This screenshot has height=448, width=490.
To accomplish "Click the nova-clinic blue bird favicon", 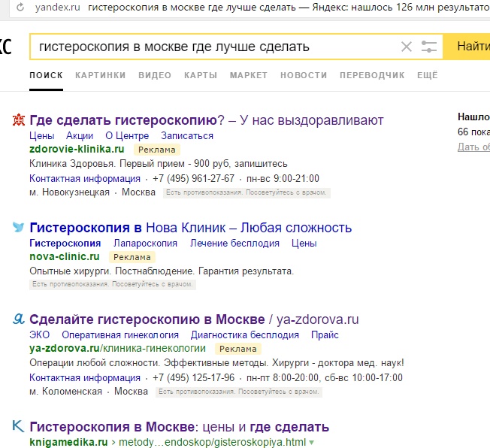I will 19,228.
